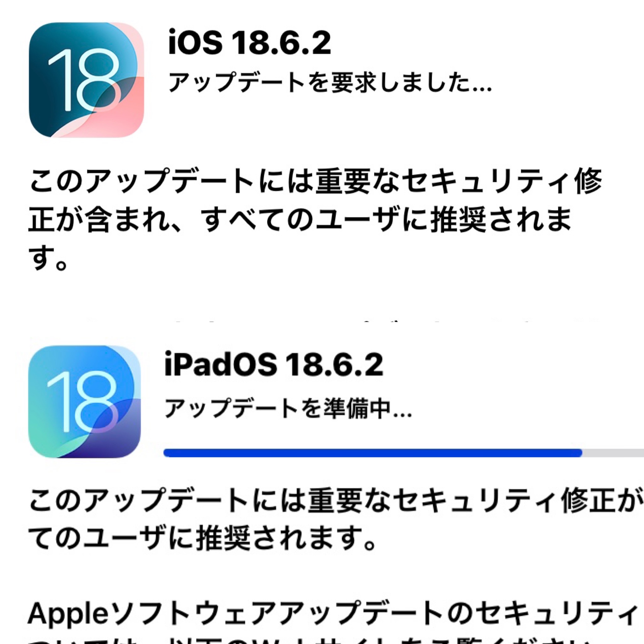The width and height of the screenshot is (644, 644).
Task: Click the アップデートを要求しました status text
Action: coord(330,82)
